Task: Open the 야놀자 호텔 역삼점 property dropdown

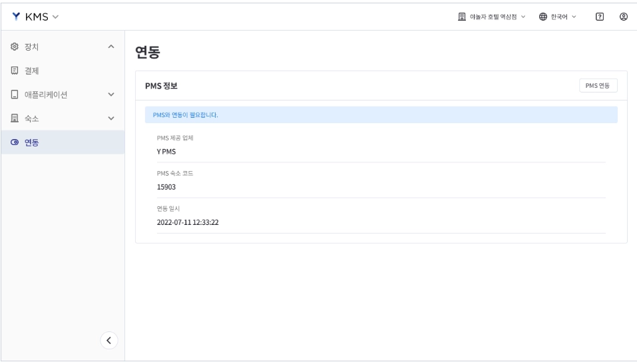Action: (x=492, y=17)
